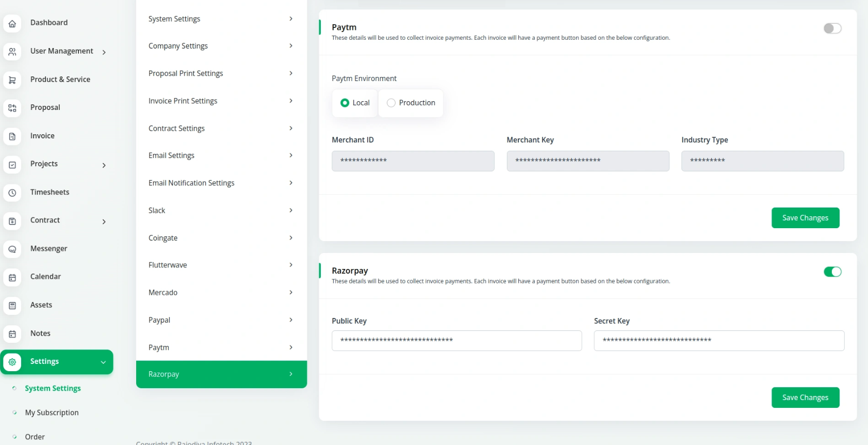Viewport: 868px width, 445px height.
Task: Click the Industry Type field
Action: [762, 161]
